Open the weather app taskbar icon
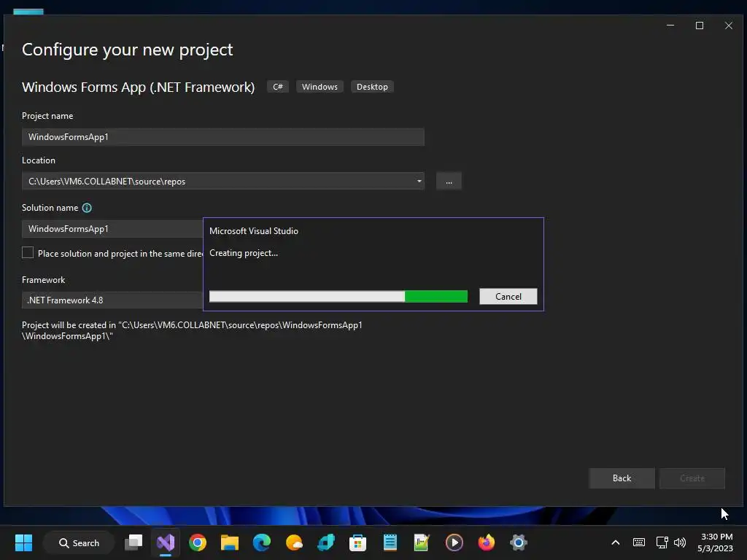Image resolution: width=747 pixels, height=560 pixels. pyautogui.click(x=294, y=542)
